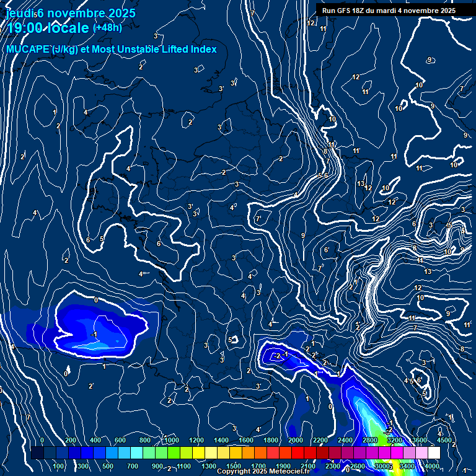Click the '1200' legend scale label
This screenshot has width=476, height=476.
[196, 440]
